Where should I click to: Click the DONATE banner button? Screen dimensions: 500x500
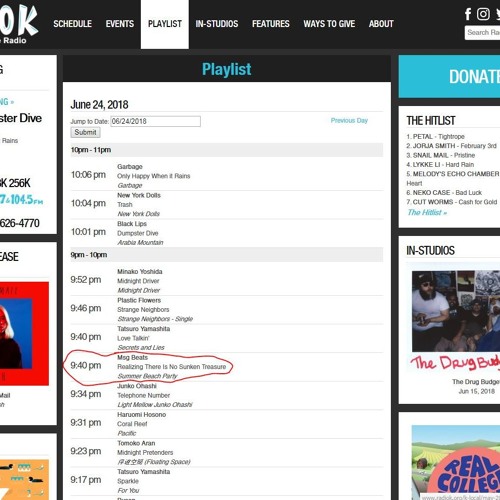pos(449,77)
